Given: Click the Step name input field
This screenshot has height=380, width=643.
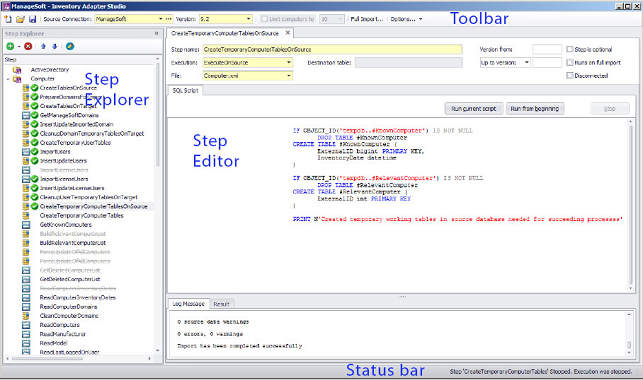Looking at the screenshot, I should pos(332,50).
